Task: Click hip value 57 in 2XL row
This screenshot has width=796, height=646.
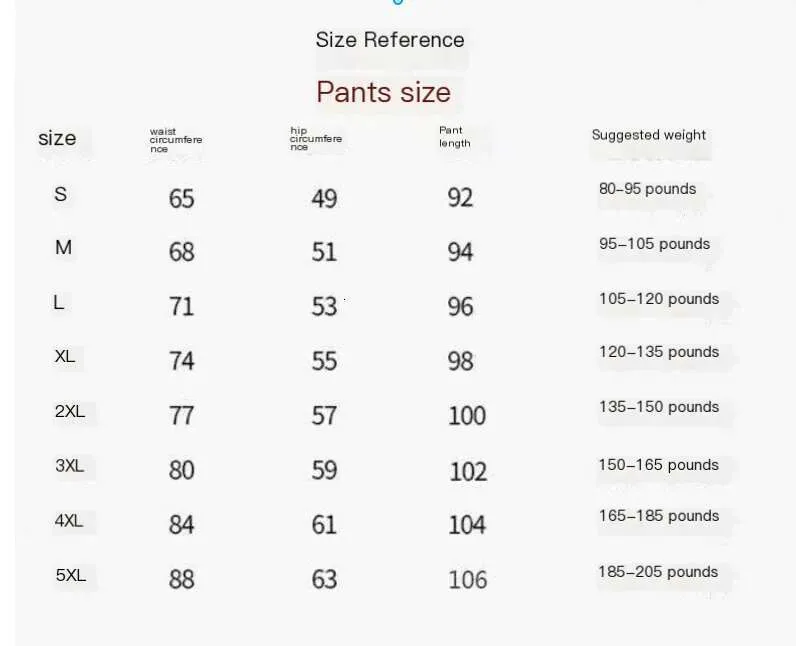Action: click(324, 415)
